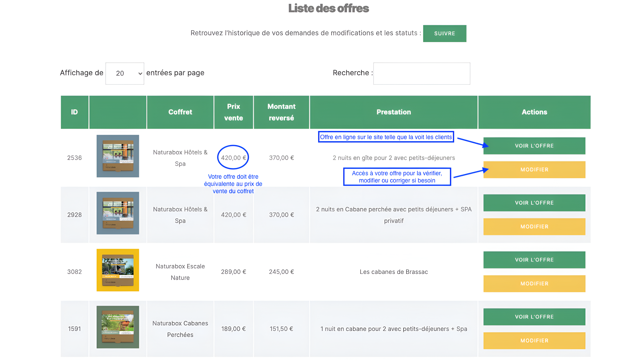Screen dimensions: 644x362
Task: View the Naturabox Cabanes Perchées offer
Action: (x=534, y=317)
